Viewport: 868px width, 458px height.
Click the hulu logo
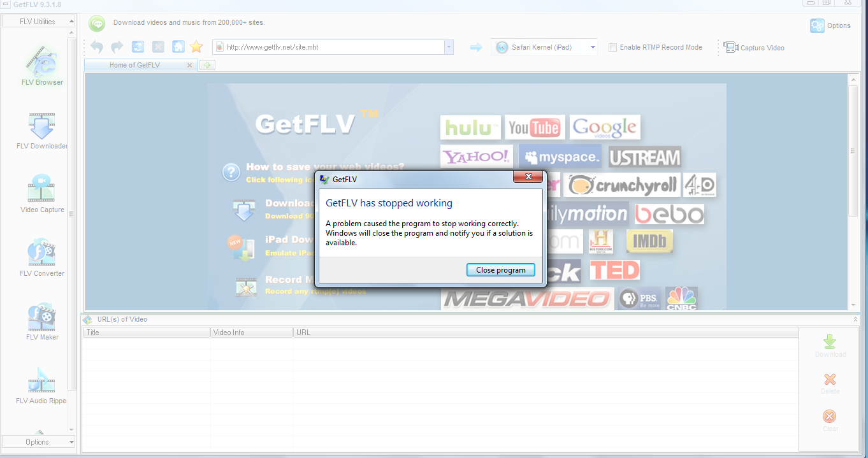pos(470,127)
